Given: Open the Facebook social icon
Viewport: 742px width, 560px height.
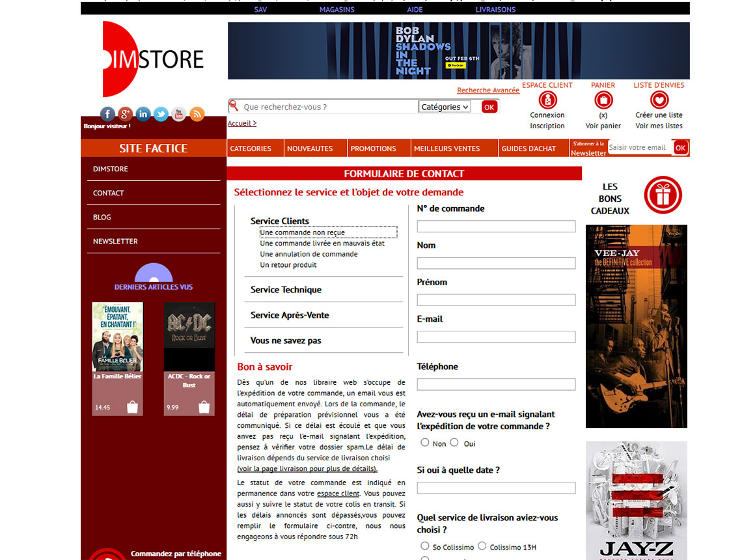Looking at the screenshot, I should click(107, 114).
